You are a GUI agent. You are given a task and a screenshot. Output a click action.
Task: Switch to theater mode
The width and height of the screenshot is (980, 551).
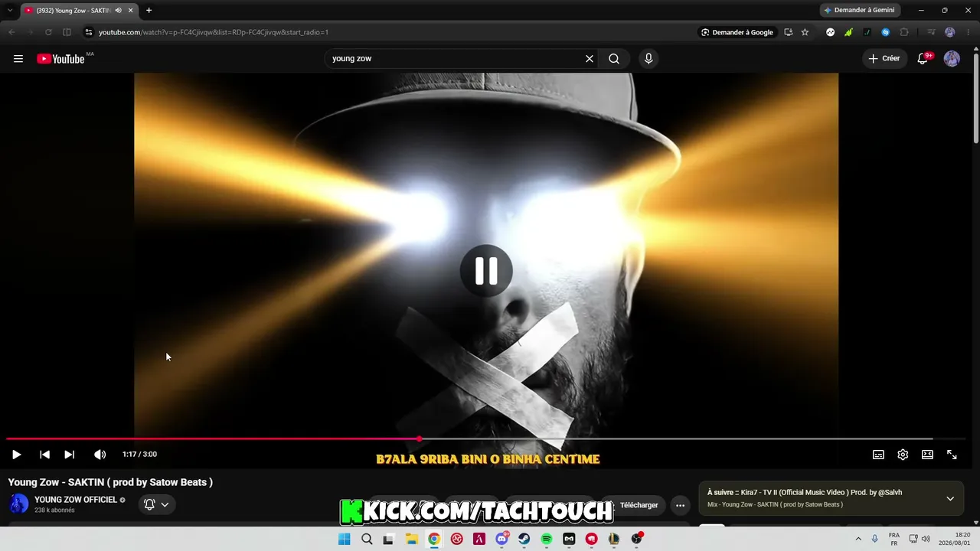[x=927, y=455]
